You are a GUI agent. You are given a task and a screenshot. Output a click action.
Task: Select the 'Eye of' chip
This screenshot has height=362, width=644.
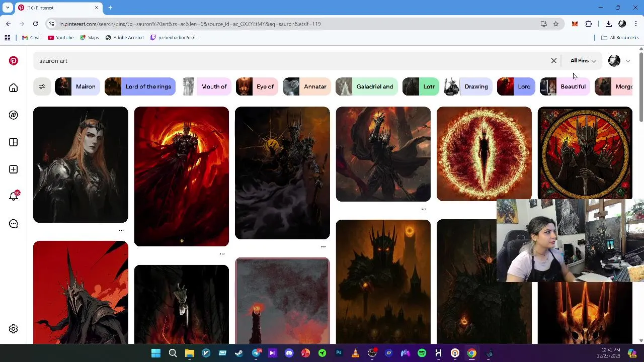(257, 86)
